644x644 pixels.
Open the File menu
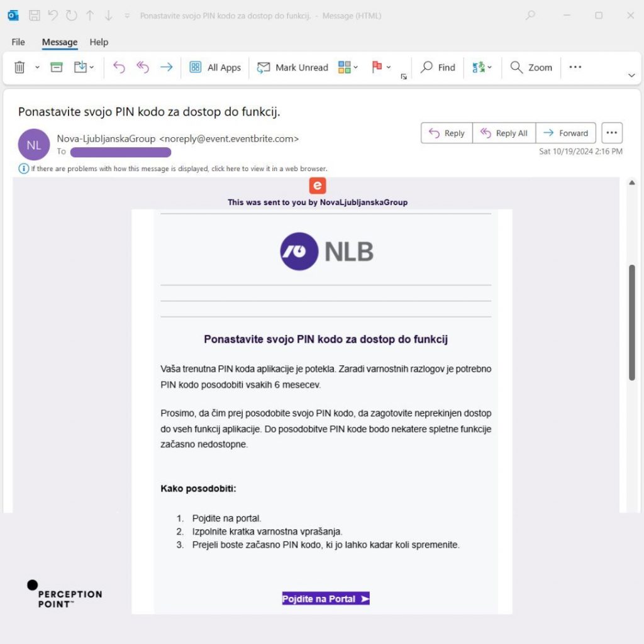(18, 42)
